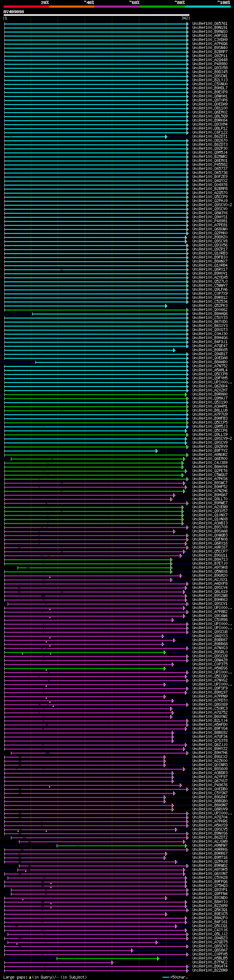Select hit label UniRef100_B9RR67
This screenshot has height=980, width=234.
210,854
